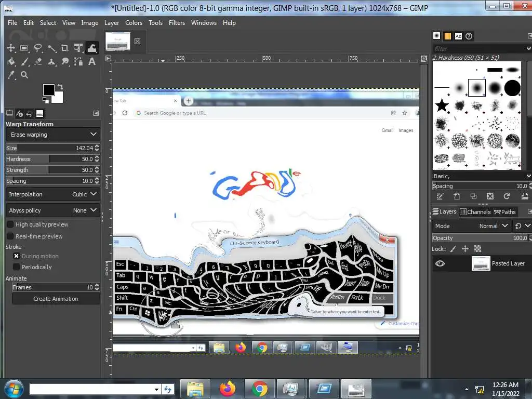532x399 pixels.
Task: Click the Delete brush icon
Action: tap(490, 196)
